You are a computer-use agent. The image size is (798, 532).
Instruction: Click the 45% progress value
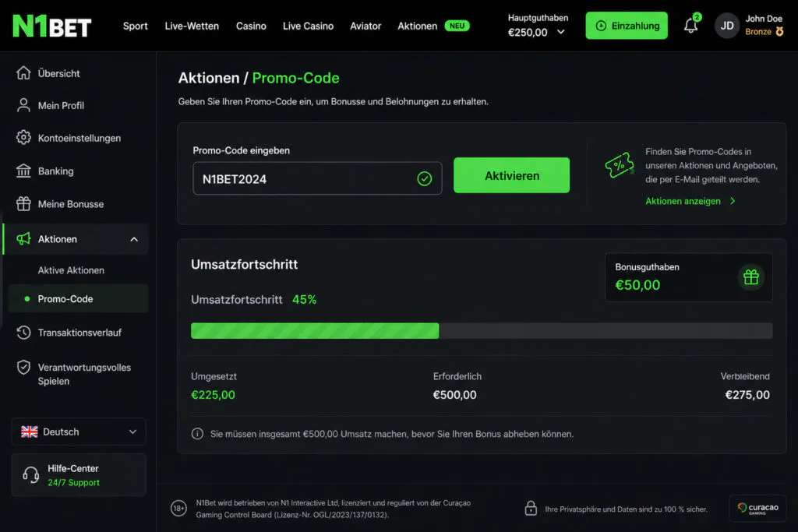tap(305, 300)
